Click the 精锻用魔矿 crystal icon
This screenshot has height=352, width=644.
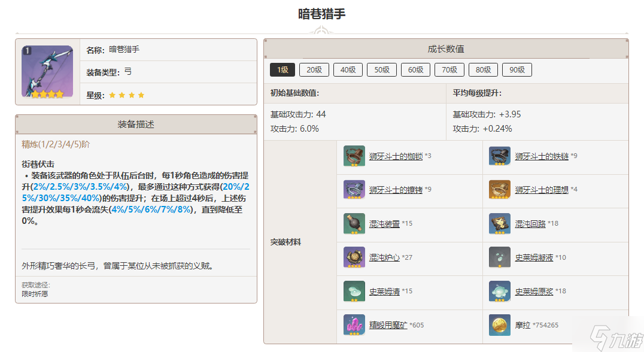click(354, 325)
